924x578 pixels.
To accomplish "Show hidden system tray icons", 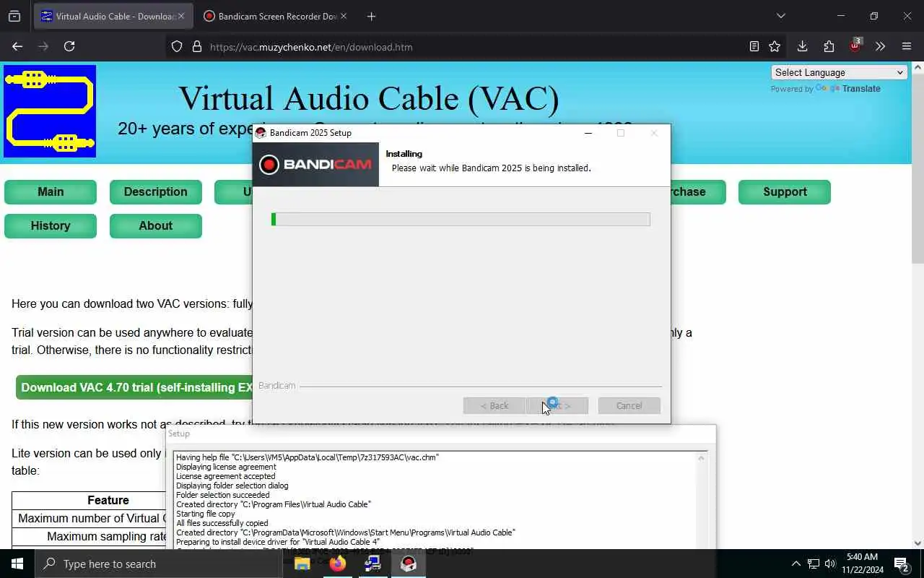I will 796,564.
